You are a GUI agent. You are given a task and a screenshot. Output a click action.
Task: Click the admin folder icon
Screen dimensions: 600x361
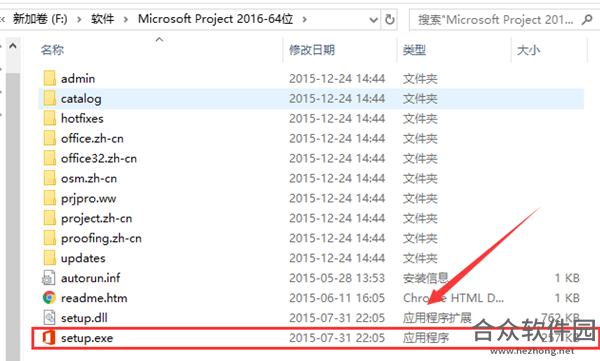pos(49,78)
